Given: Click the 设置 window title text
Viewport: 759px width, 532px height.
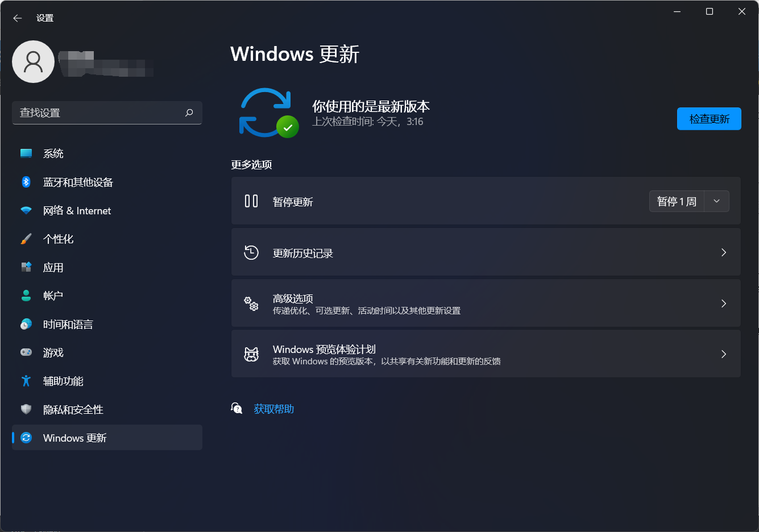Looking at the screenshot, I should pyautogui.click(x=45, y=18).
